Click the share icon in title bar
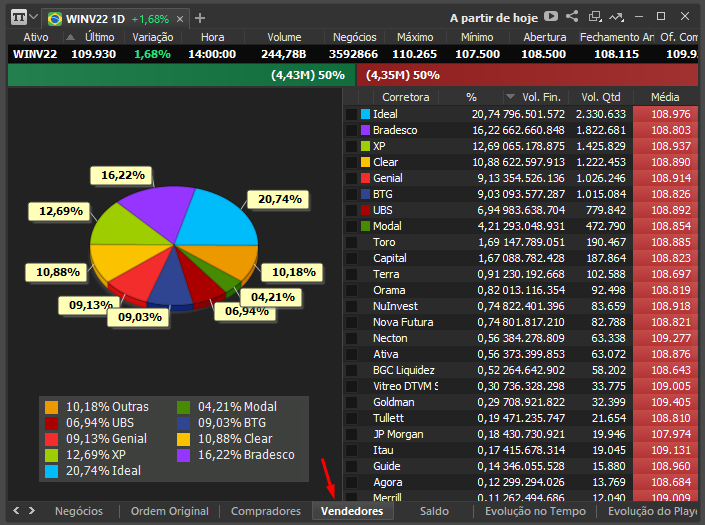This screenshot has height=525, width=705. coord(572,17)
